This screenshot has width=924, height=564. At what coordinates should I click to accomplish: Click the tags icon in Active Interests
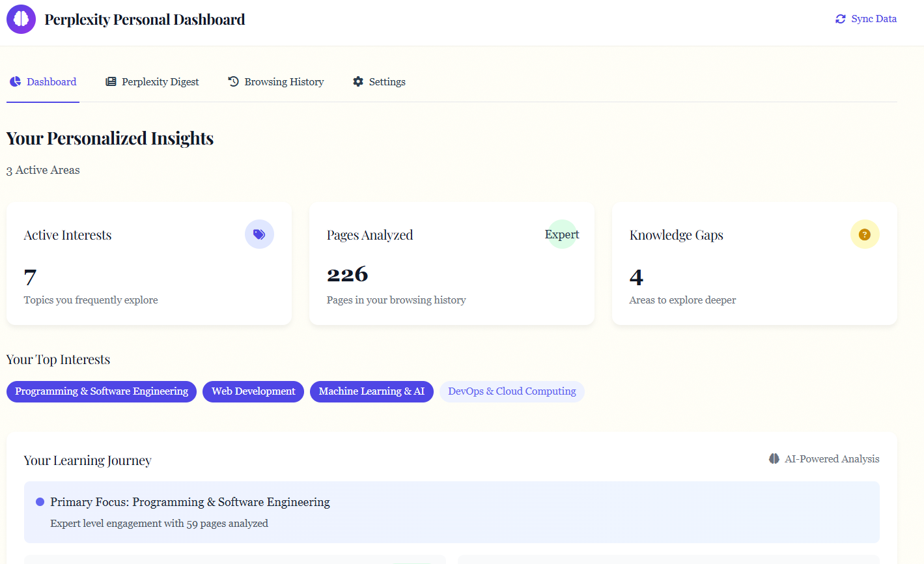[259, 234]
